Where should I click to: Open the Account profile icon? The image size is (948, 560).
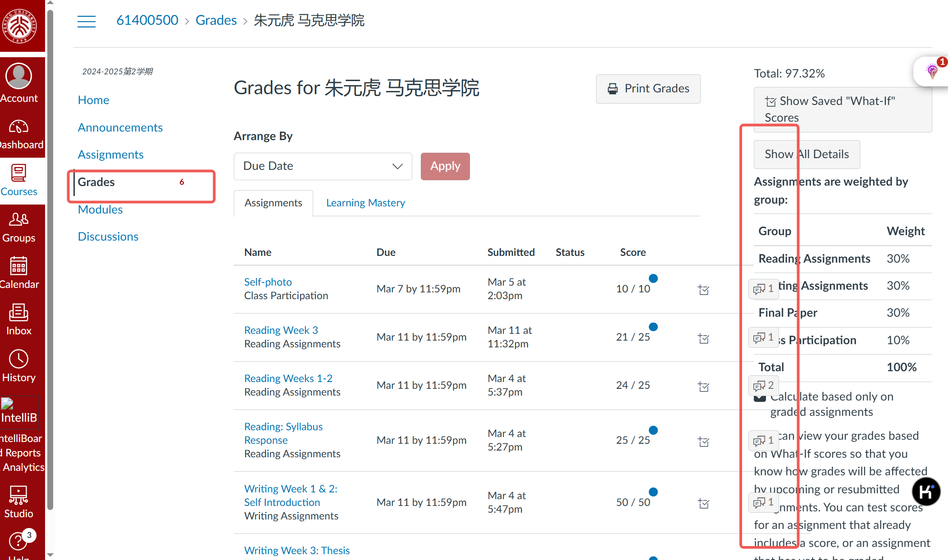18,77
